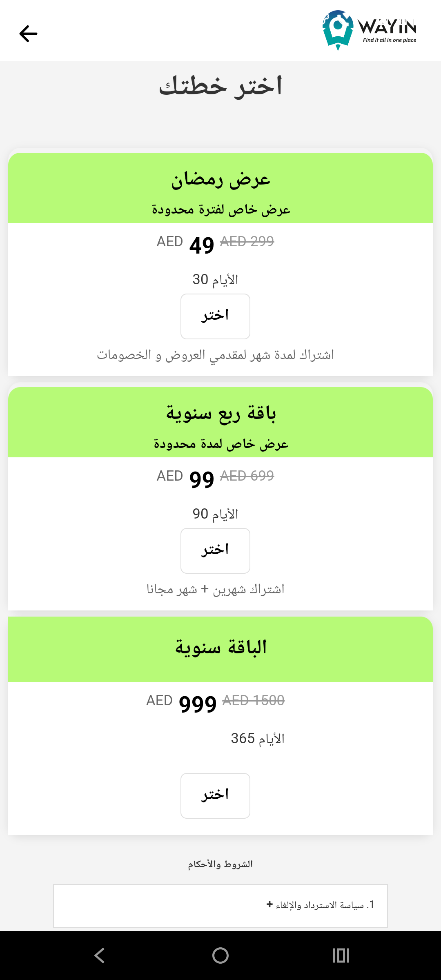Choose the AED 49 Ramadan offer plan
441x980 pixels.
(215, 316)
